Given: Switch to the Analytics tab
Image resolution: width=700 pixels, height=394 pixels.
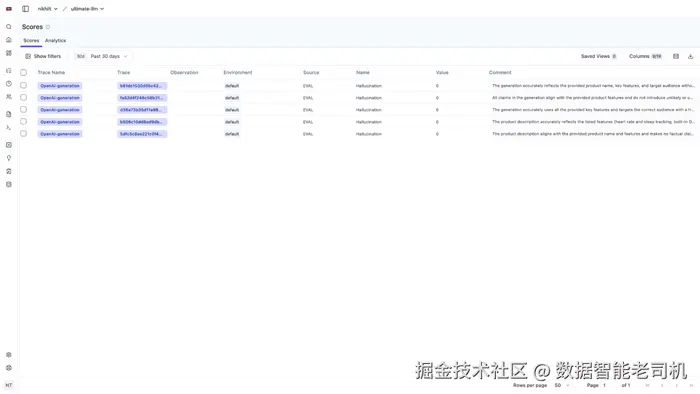Looking at the screenshot, I should tap(55, 41).
